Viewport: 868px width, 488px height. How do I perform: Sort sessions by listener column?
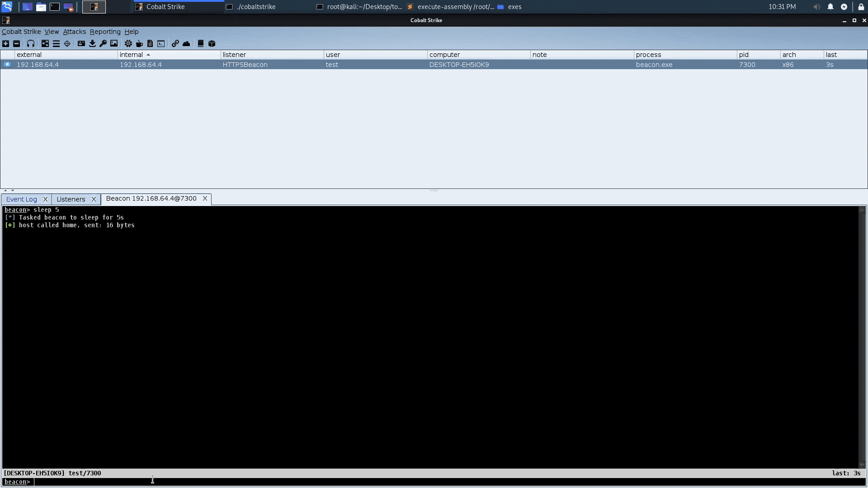click(272, 55)
